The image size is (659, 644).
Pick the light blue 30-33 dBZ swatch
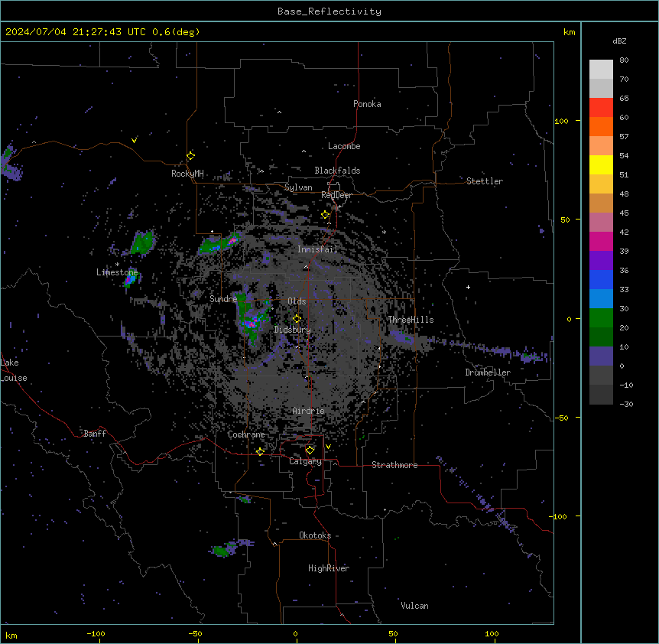(x=601, y=298)
